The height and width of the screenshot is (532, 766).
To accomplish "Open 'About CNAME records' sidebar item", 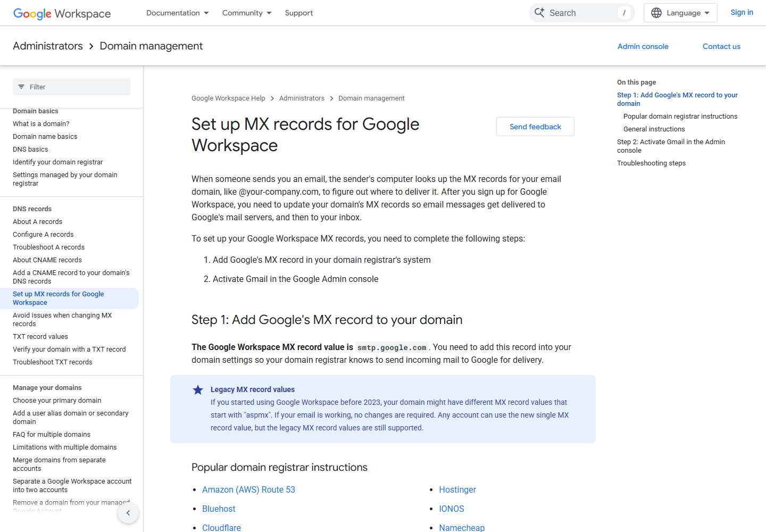I will click(x=47, y=260).
